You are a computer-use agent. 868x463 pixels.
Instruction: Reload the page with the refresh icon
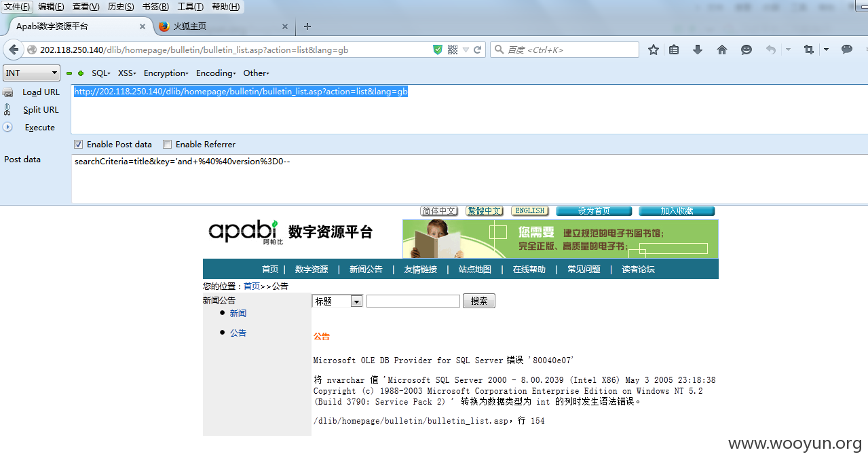[x=478, y=50]
